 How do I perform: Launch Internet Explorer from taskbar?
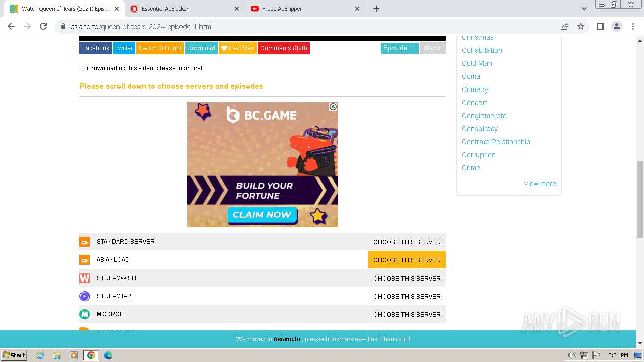point(40,355)
